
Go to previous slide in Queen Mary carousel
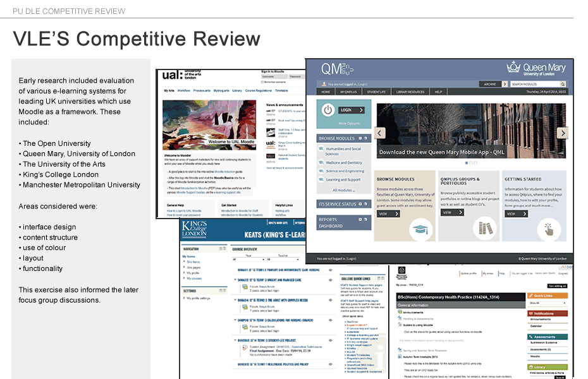381,133
